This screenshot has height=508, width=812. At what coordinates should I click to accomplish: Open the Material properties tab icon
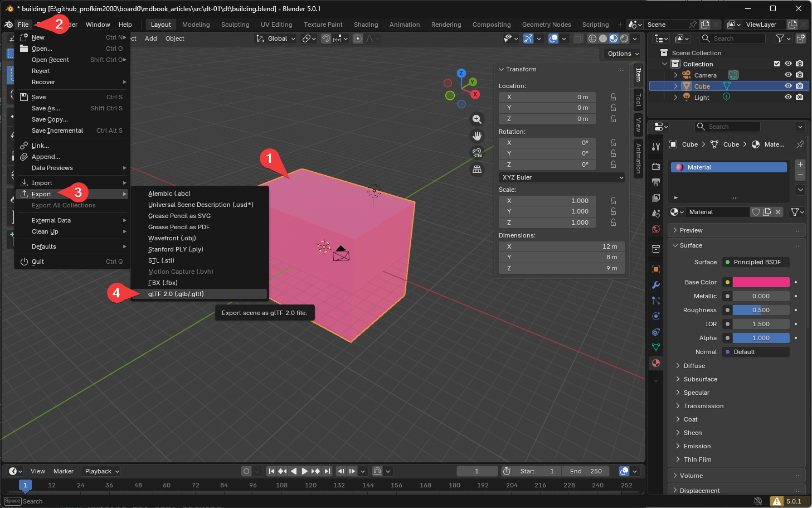pyautogui.click(x=656, y=363)
